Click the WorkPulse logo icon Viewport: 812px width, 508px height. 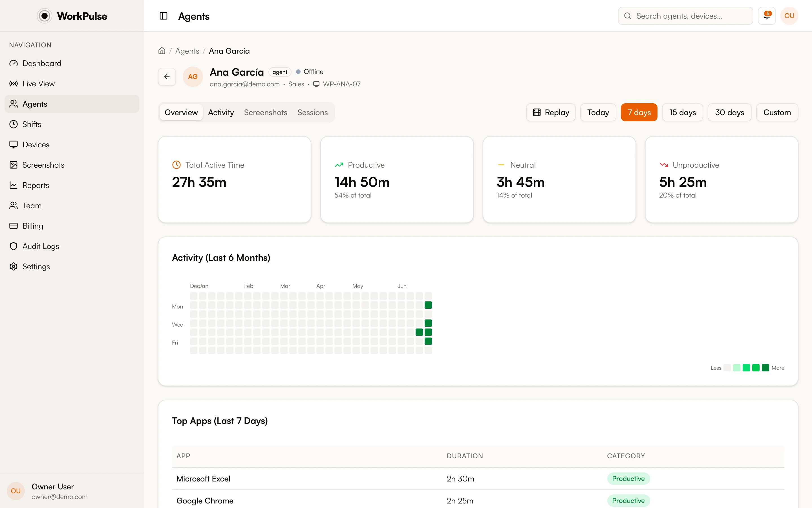[44, 16]
